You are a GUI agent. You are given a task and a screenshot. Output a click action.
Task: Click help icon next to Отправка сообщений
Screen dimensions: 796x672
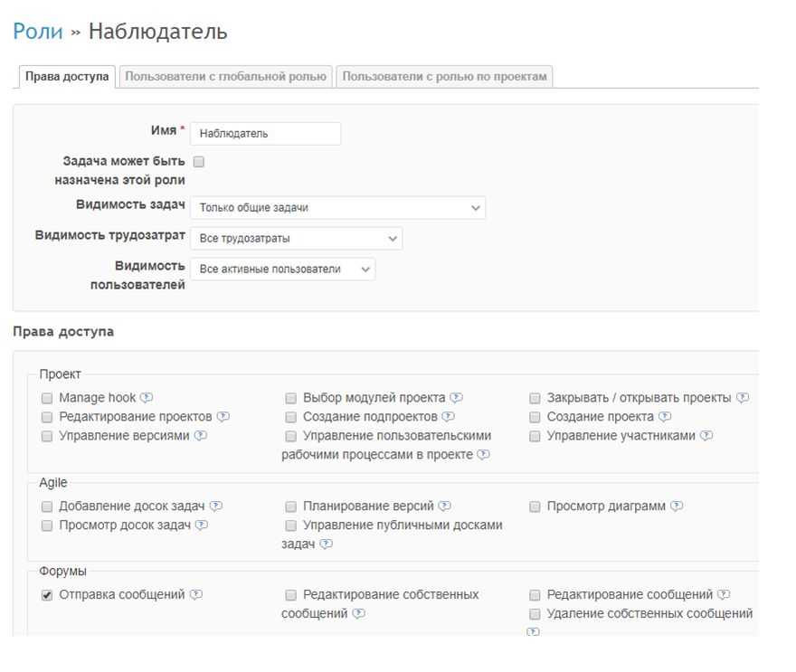[196, 595]
